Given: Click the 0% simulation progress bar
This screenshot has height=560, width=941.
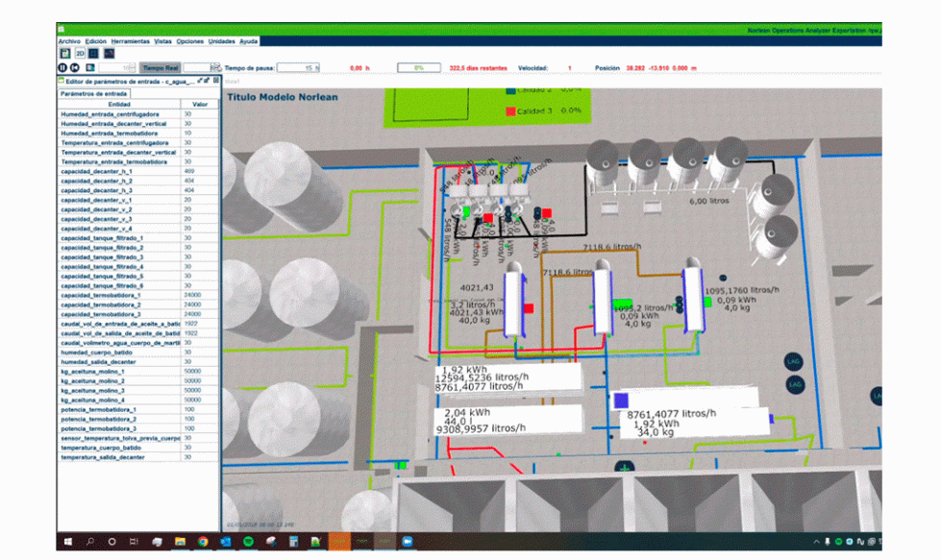Looking at the screenshot, I should click(419, 68).
